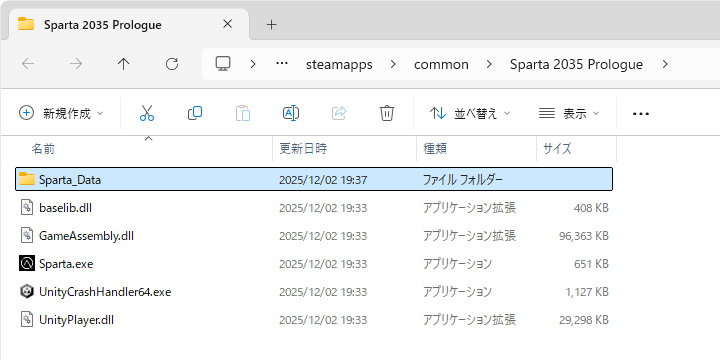Sort by the 名前 column header
Image resolution: width=720 pixels, height=360 pixels.
click(144, 148)
